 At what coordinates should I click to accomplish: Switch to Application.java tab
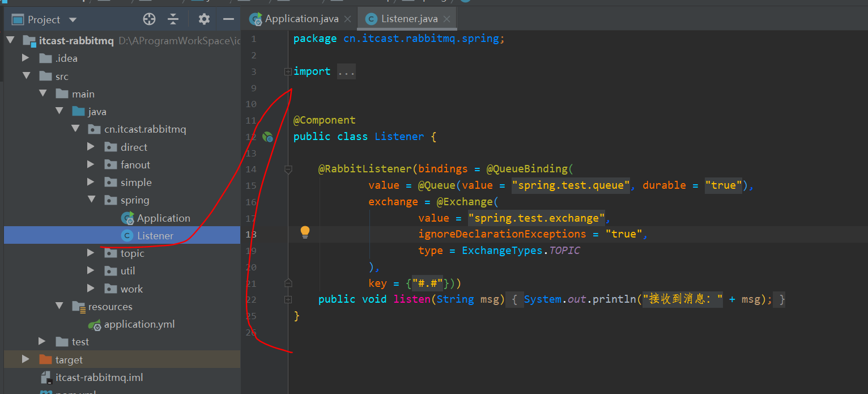pos(302,19)
